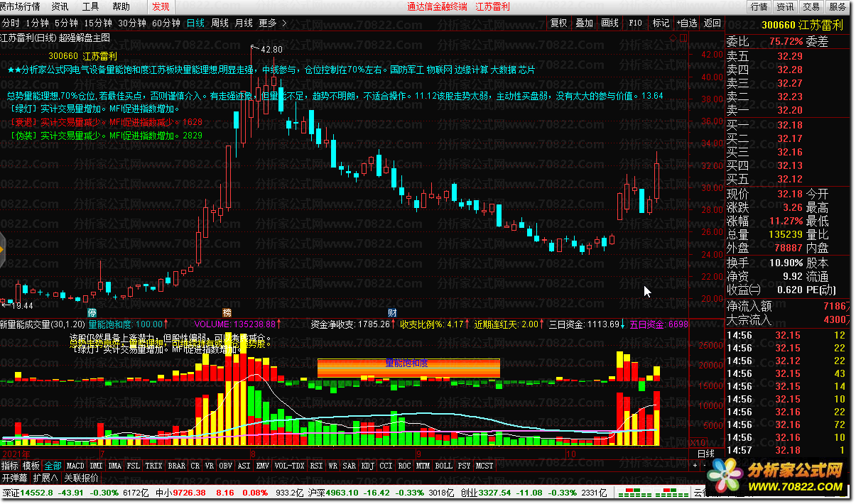Image resolution: width=856 pixels, height=504 pixels.
Task: Switch to DMI indicator
Action: (x=97, y=466)
